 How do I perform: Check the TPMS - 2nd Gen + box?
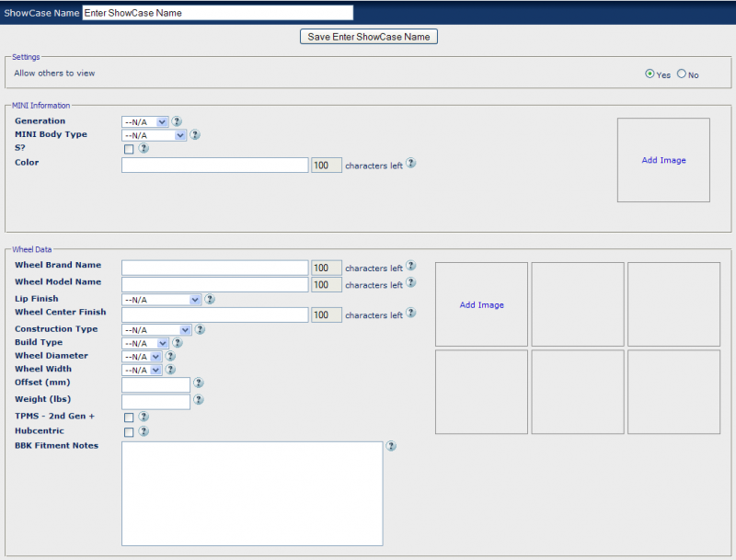[x=129, y=417]
